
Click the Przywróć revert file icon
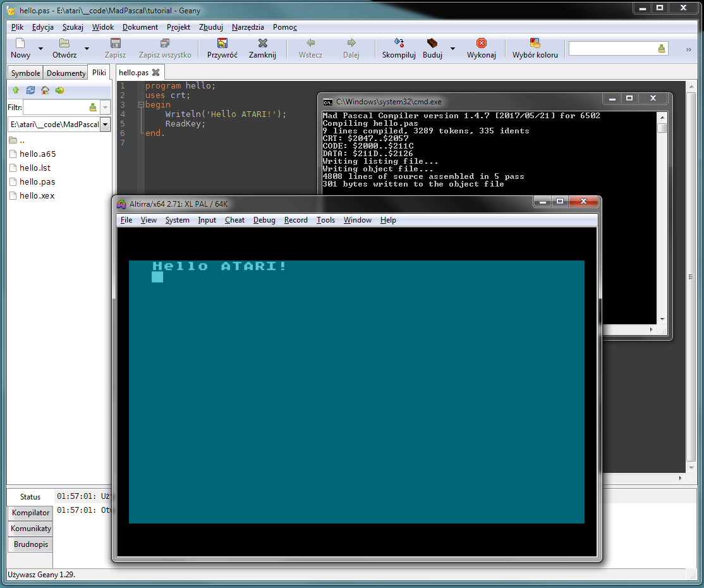pyautogui.click(x=222, y=44)
